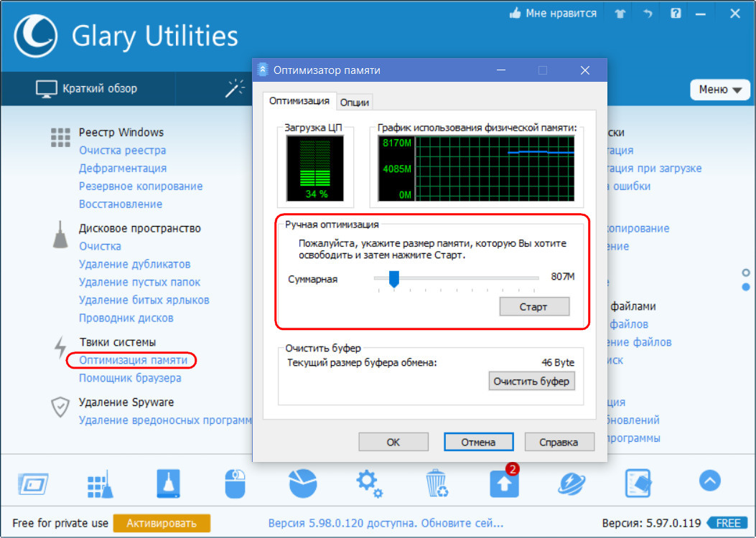756x538 pixels.
Task: Open the Меню dropdown
Action: (x=720, y=90)
